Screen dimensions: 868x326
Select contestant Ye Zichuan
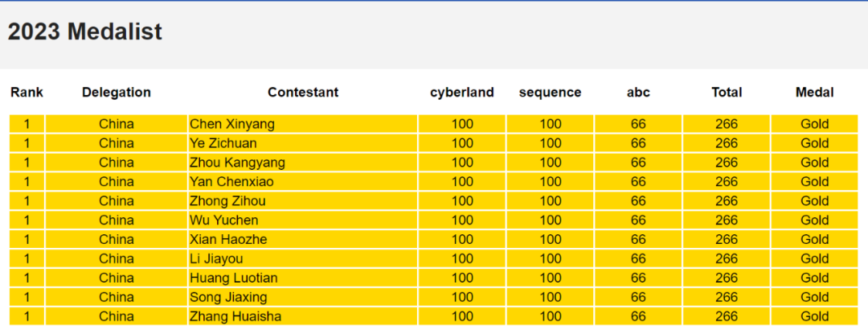pyautogui.click(x=223, y=143)
